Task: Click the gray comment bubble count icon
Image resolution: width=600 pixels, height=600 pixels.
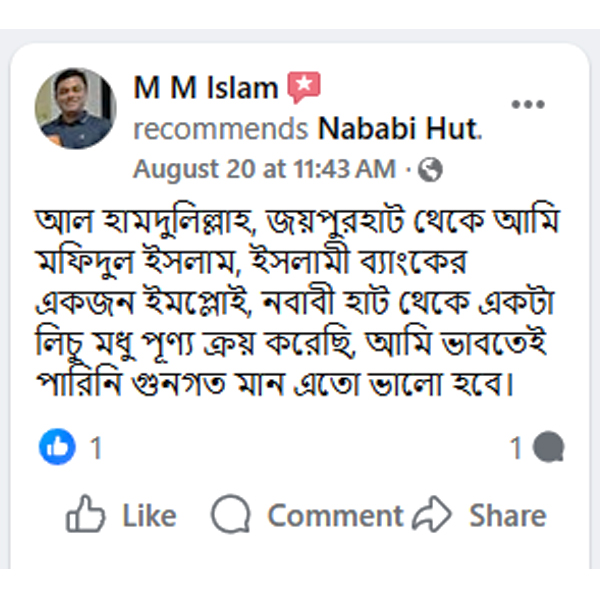Action: tap(548, 449)
